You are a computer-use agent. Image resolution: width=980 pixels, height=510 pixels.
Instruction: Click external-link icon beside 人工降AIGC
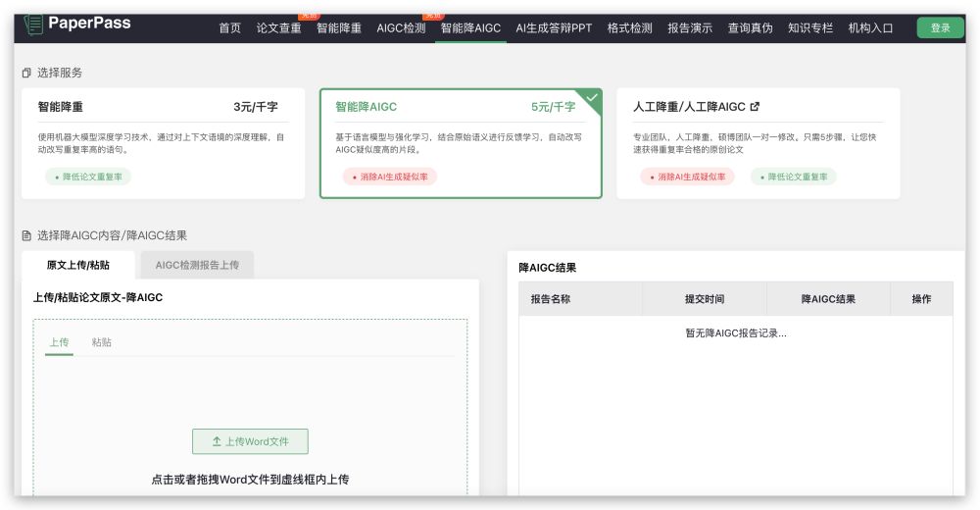pyautogui.click(x=755, y=107)
